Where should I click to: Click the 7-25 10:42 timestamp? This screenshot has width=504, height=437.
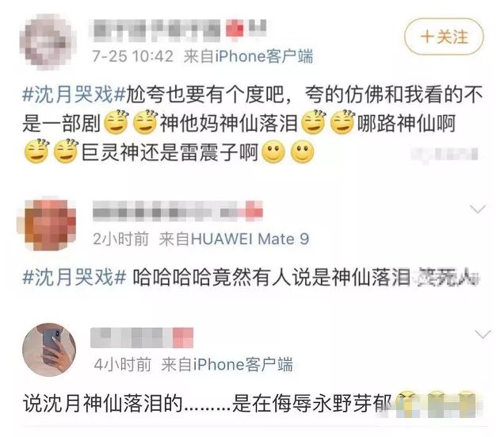[x=133, y=56]
